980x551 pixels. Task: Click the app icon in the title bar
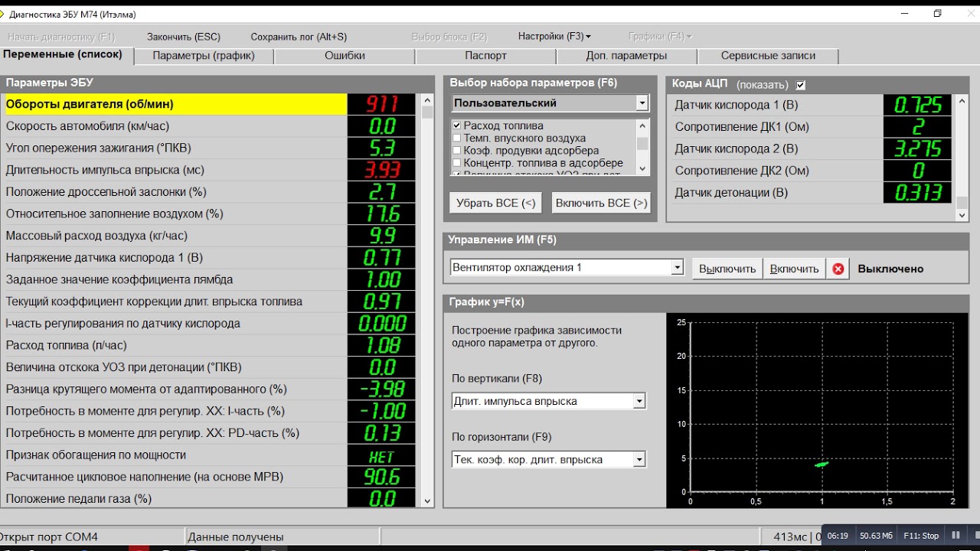tap(2, 14)
